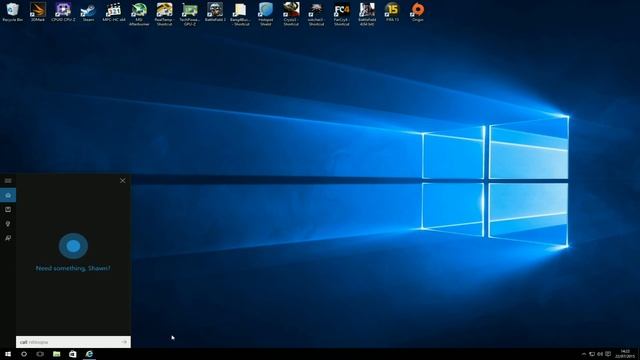Select the FIFA 15 desktop shortcut

[x=392, y=12]
